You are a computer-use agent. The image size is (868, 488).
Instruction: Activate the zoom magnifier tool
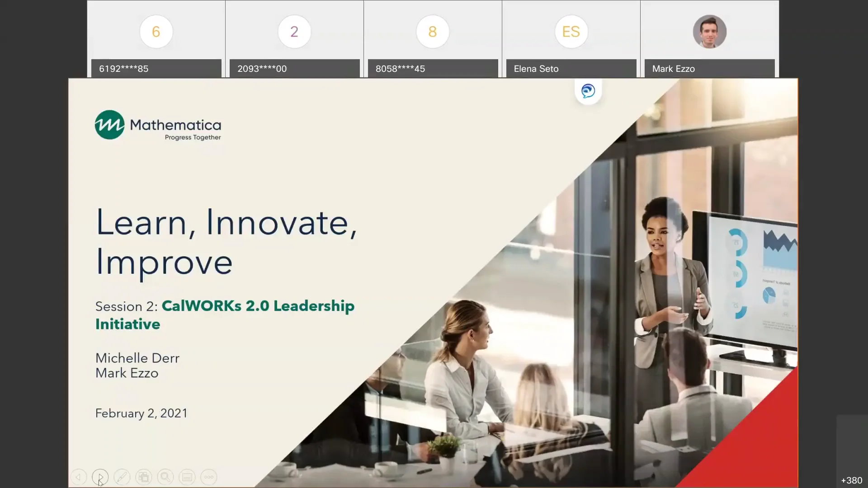point(165,477)
